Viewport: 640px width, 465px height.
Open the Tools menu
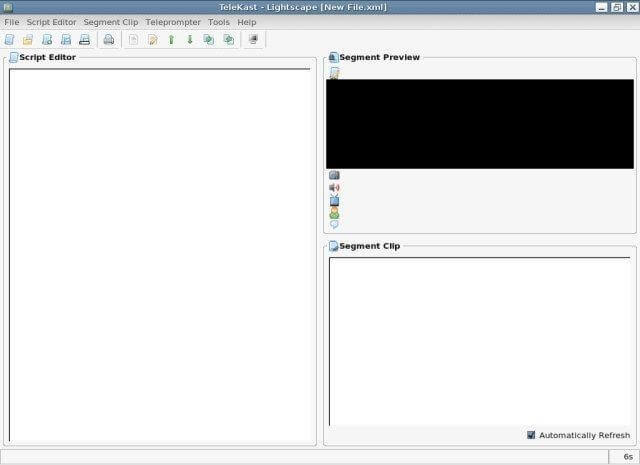point(218,22)
